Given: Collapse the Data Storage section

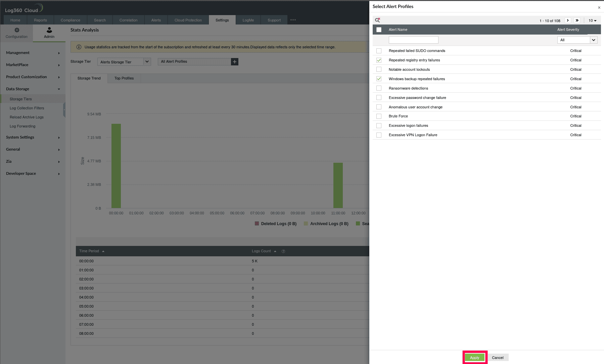Looking at the screenshot, I should 33,89.
